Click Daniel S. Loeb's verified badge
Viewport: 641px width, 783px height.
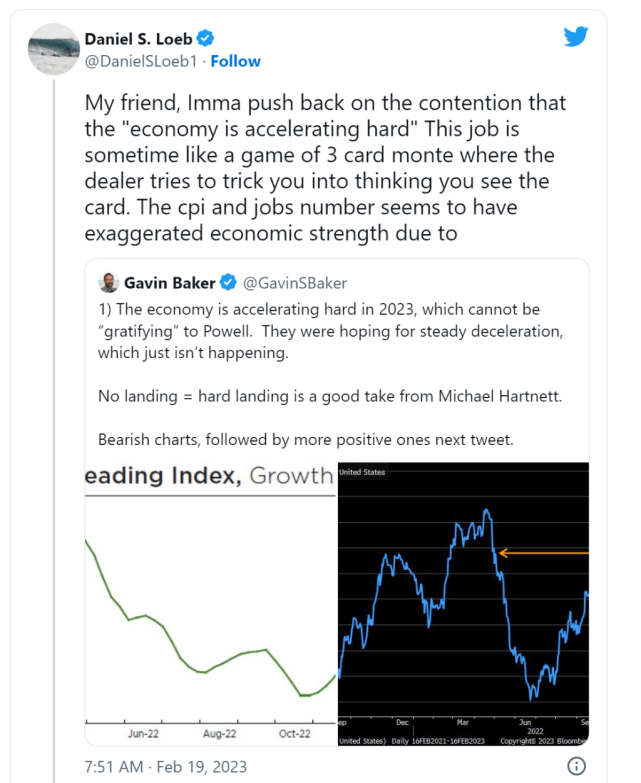pyautogui.click(x=205, y=38)
